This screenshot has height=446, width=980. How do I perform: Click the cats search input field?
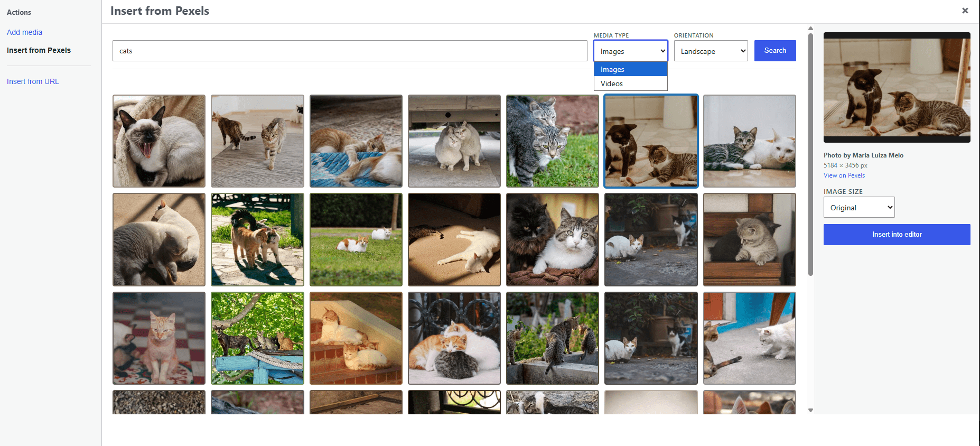[x=350, y=51]
